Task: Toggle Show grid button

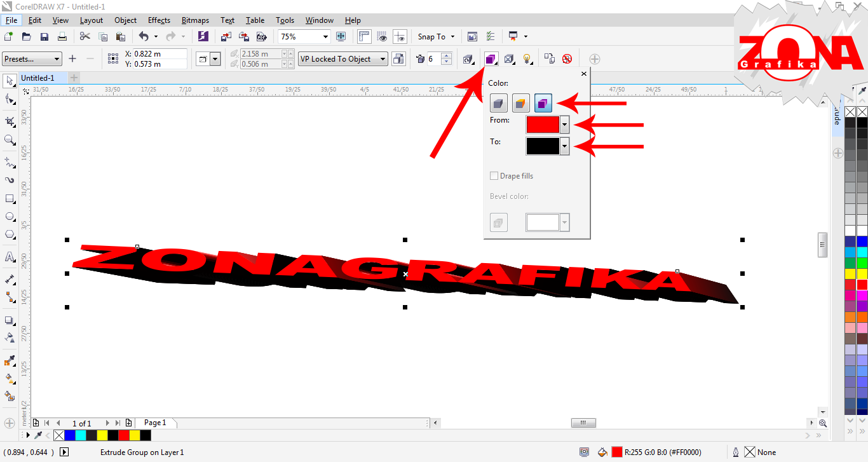Action: coord(382,37)
